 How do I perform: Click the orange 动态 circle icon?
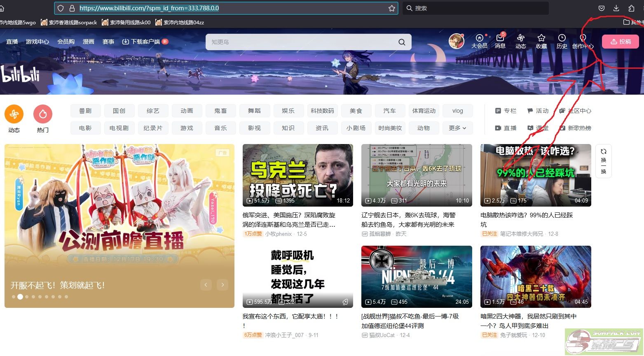tap(14, 114)
